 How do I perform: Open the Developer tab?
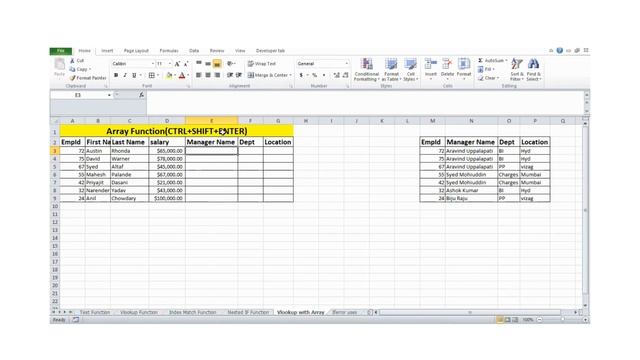click(x=270, y=51)
